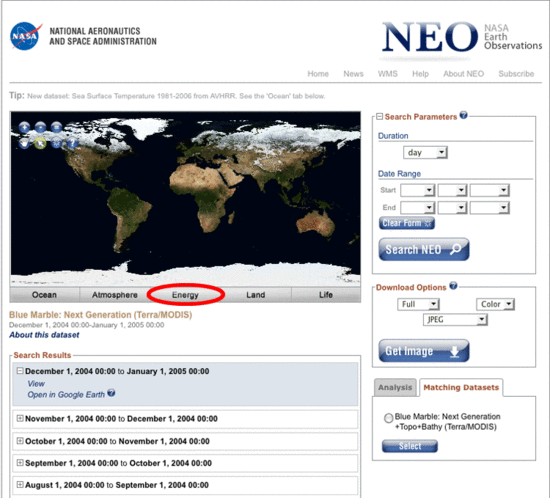This screenshot has height=498, width=550.
Task: Open the JPEG format dropdown
Action: pyautogui.click(x=455, y=319)
